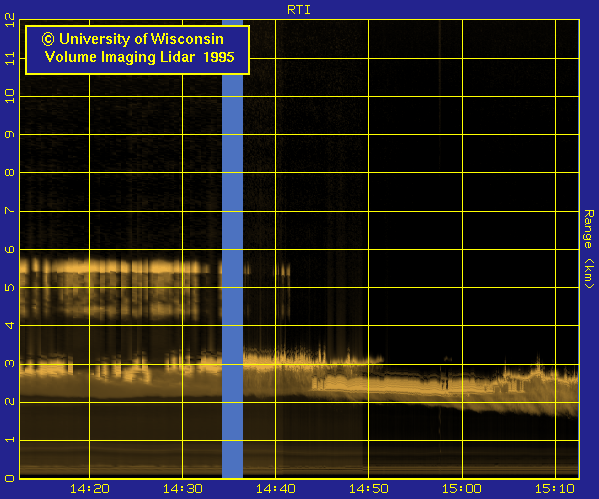Click the 1995 year text

coord(219,57)
